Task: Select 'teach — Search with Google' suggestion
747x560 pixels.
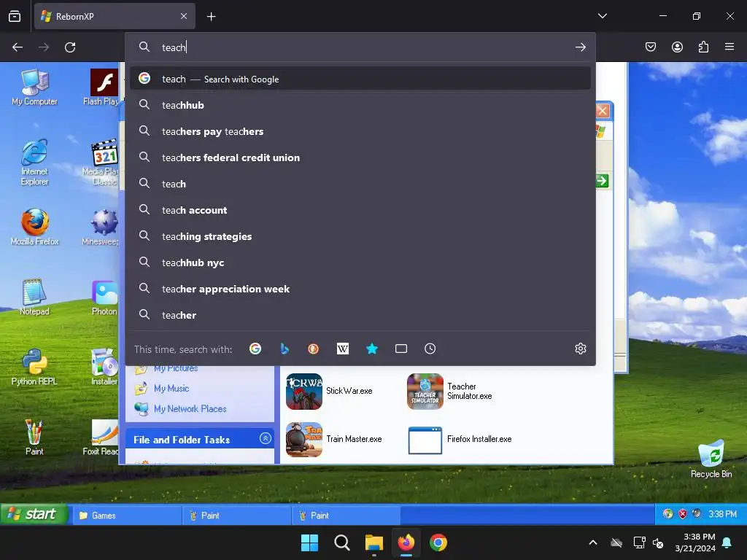Action: pos(360,79)
